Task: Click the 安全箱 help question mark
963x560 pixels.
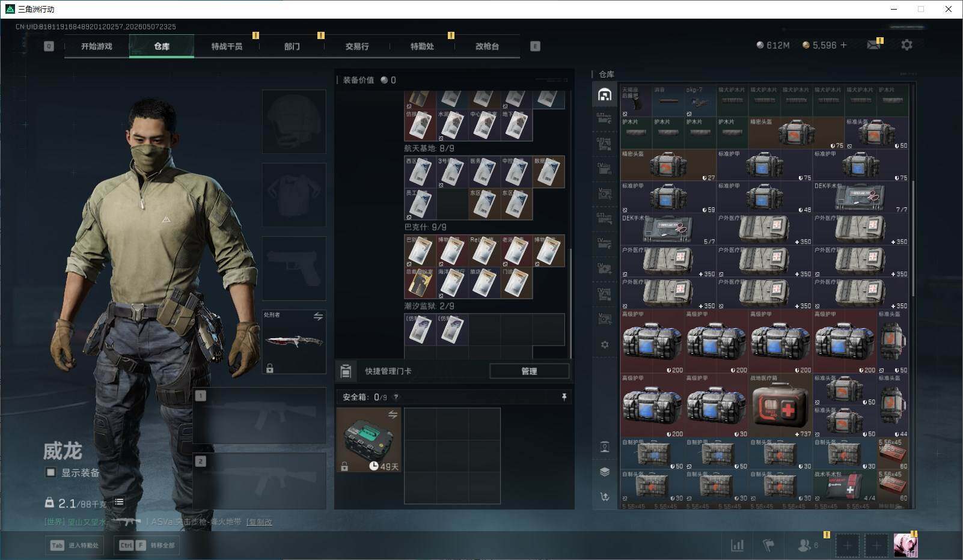Action: (396, 398)
